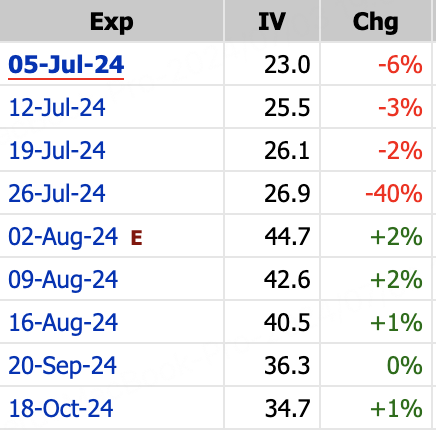Open the 19-Jul-24 expiration
436x430 pixels.
pyautogui.click(x=57, y=151)
